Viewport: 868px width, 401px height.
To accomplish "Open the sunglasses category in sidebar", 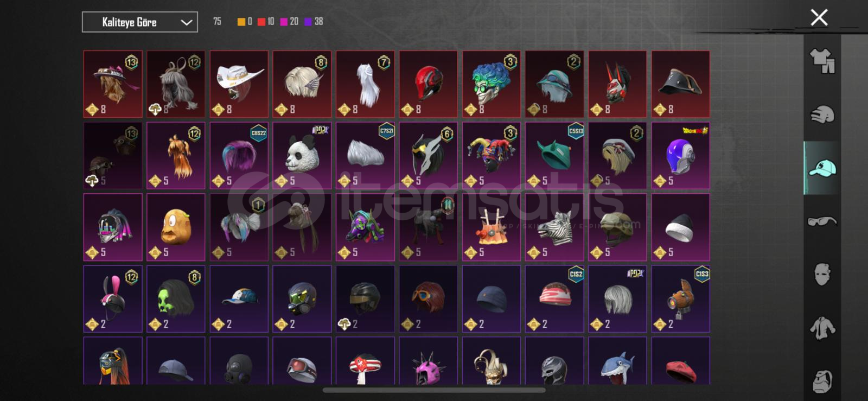I will pos(822,221).
